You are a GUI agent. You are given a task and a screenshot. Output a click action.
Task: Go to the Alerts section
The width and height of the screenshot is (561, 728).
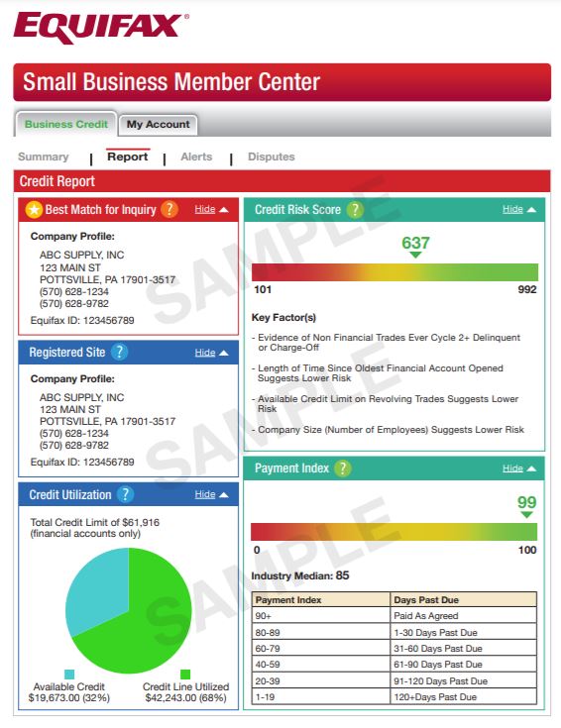click(x=196, y=156)
